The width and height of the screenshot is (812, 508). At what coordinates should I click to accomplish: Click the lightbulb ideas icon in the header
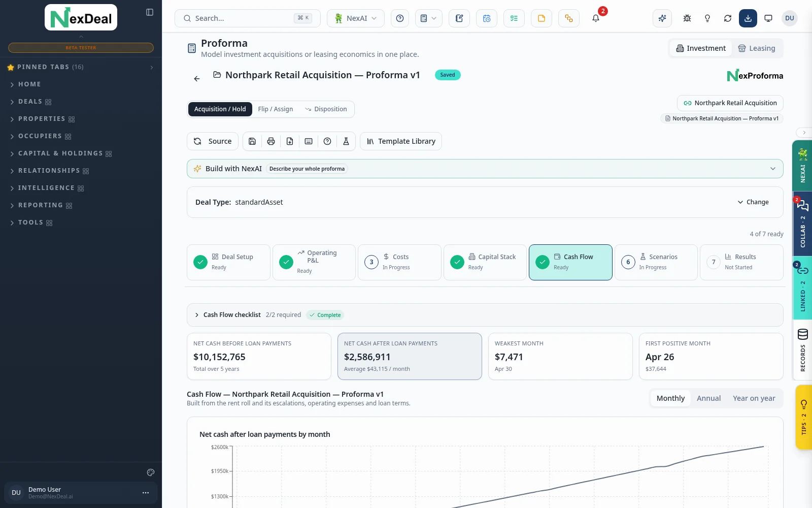point(707,18)
